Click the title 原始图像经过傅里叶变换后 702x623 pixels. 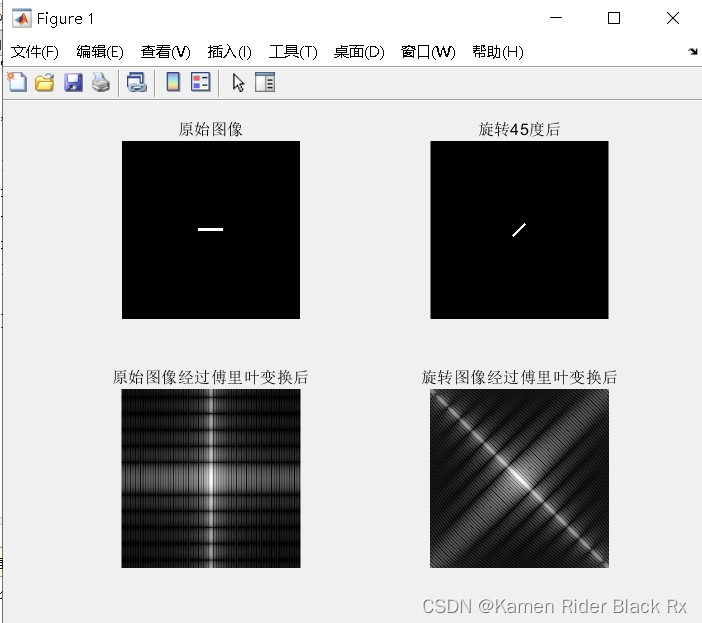click(210, 377)
